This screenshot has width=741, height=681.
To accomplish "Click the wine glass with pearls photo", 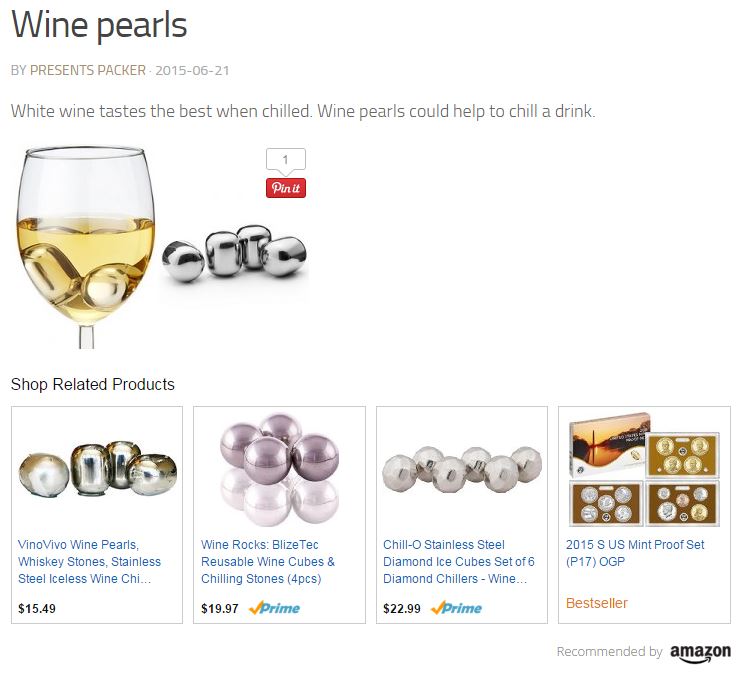I will [x=161, y=247].
